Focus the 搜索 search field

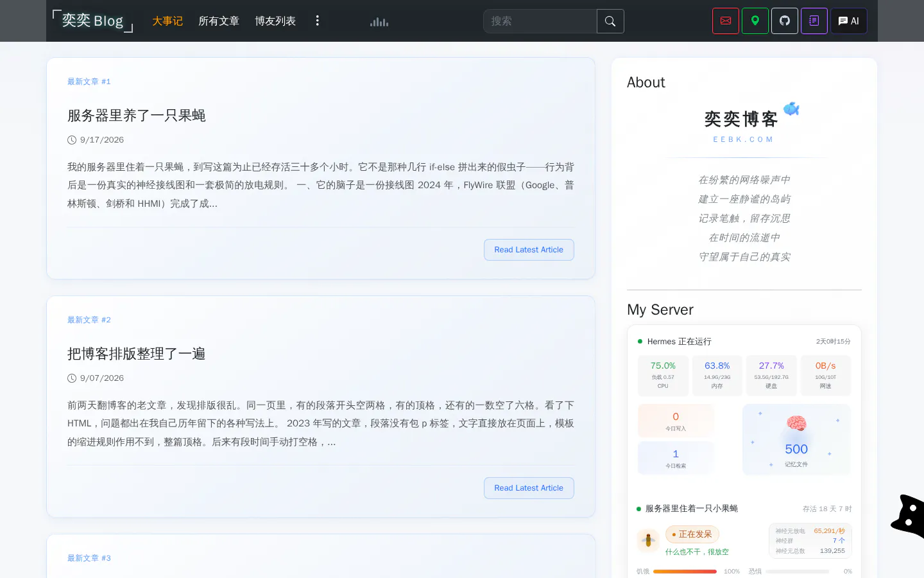click(540, 21)
